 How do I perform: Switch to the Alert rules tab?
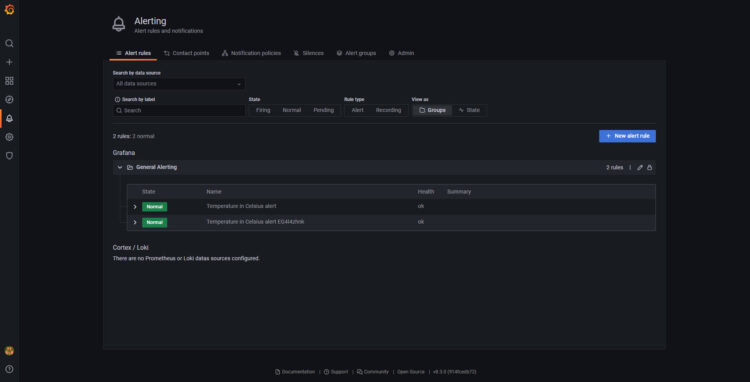(x=133, y=53)
